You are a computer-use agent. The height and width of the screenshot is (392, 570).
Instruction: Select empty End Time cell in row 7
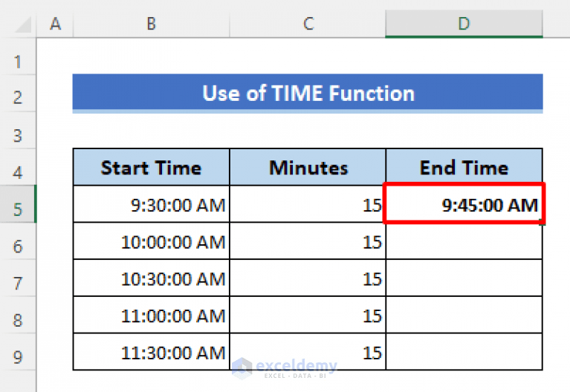tap(464, 278)
